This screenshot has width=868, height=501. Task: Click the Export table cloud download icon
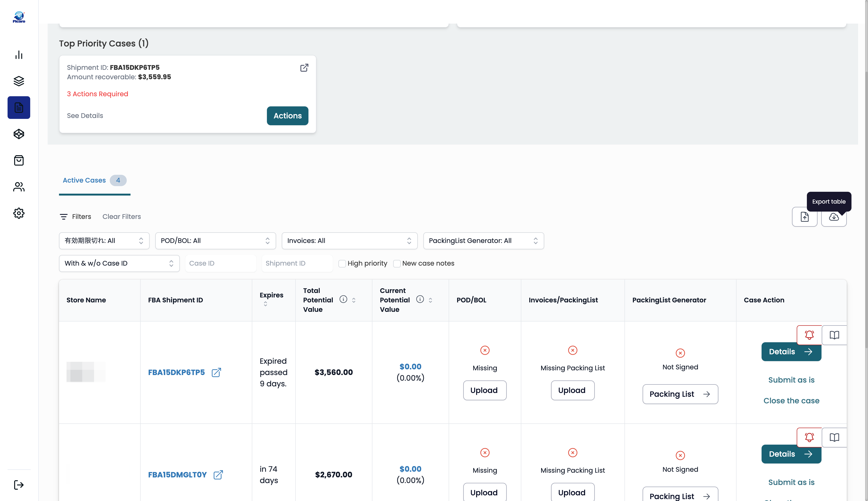pyautogui.click(x=834, y=217)
